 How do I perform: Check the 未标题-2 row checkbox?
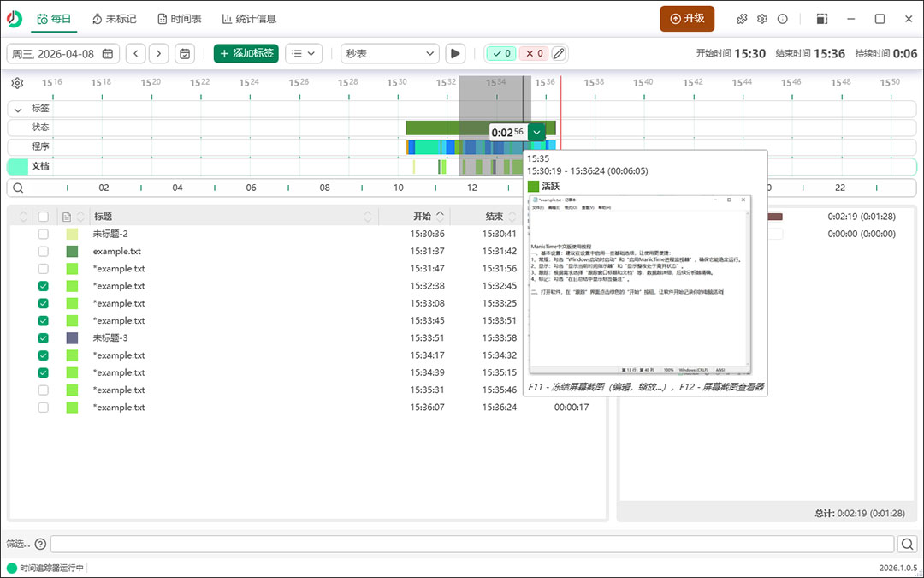[43, 234]
